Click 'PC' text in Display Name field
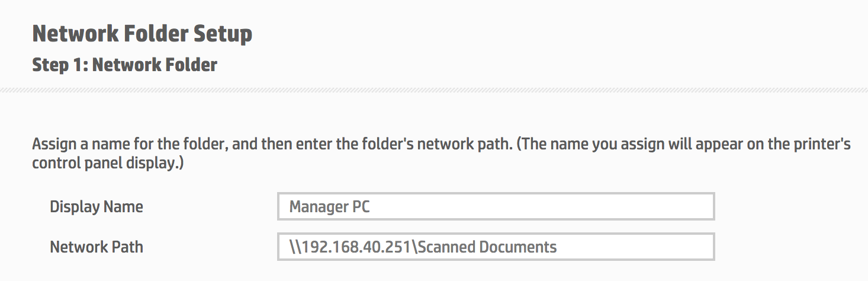This screenshot has width=868, height=281. 361,207
